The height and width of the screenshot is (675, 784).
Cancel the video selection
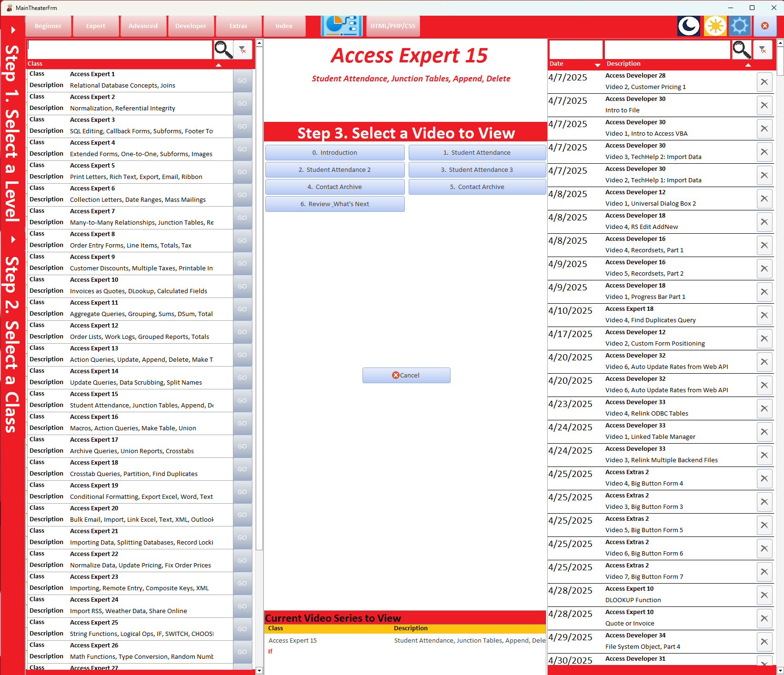pos(406,375)
